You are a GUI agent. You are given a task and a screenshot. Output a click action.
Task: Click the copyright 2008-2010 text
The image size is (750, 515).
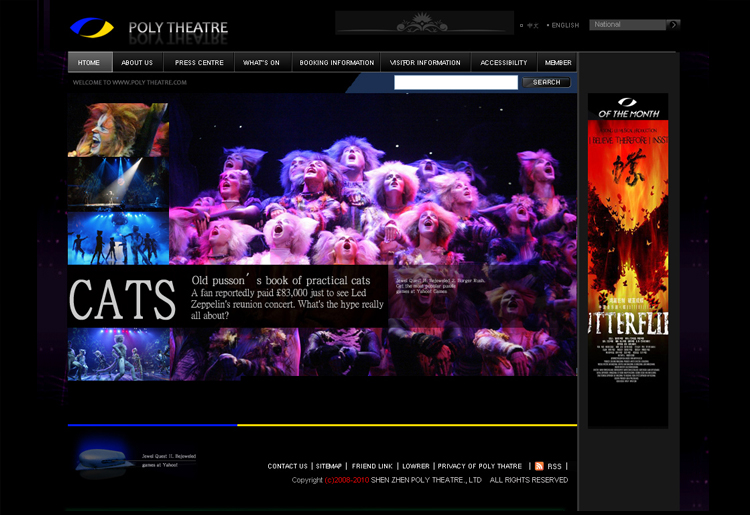pos(347,480)
